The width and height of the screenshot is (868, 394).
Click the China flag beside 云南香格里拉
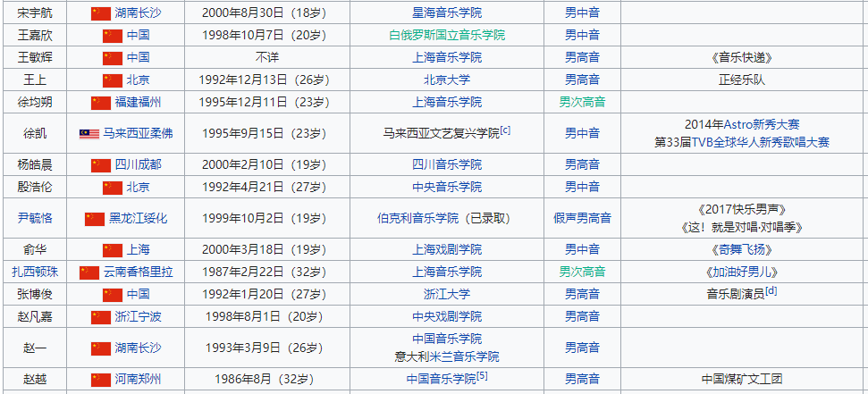click(x=89, y=272)
